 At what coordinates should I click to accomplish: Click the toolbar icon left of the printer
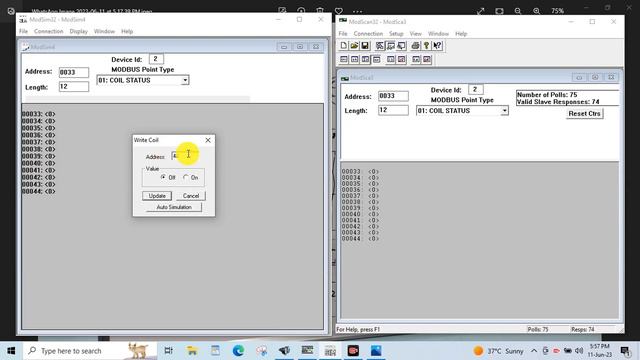click(401, 45)
